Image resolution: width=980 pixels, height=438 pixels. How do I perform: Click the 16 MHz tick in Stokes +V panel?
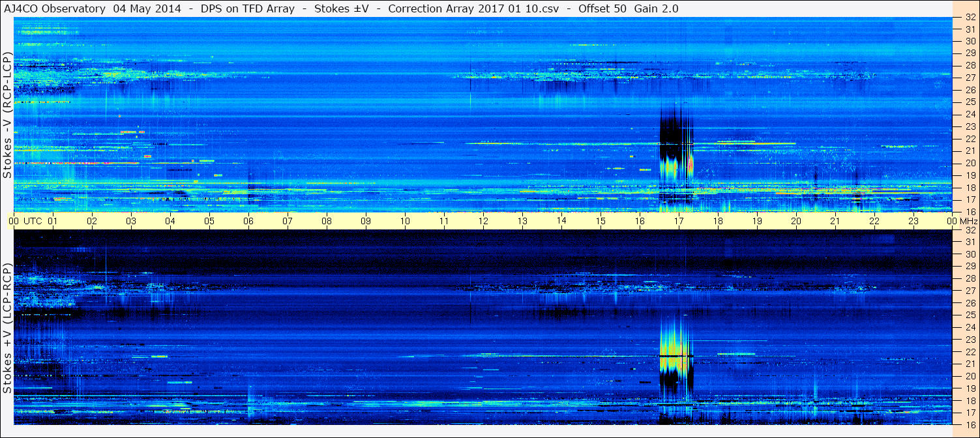pos(970,424)
